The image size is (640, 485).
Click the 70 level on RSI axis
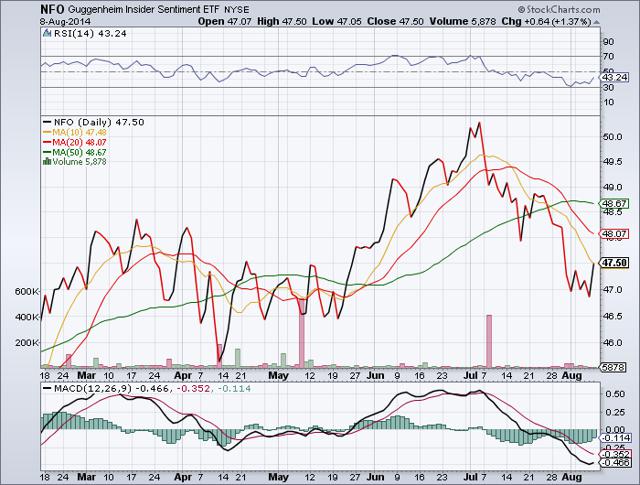pyautogui.click(x=609, y=56)
